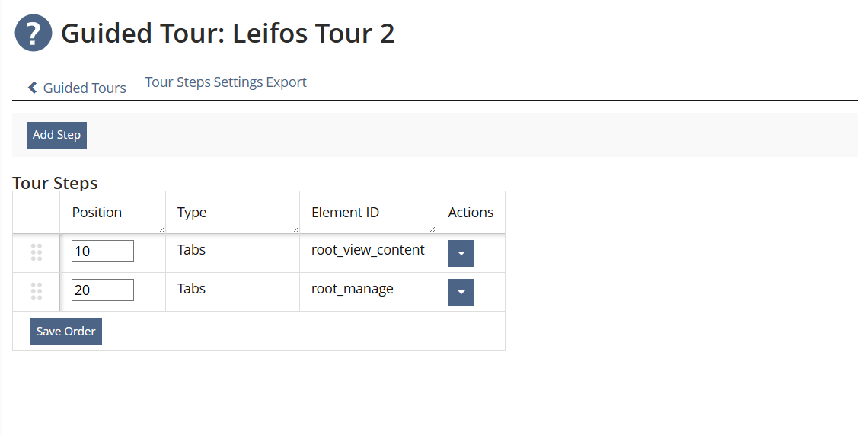Grab the drag handle for root_view_content row
868x436 pixels.
[x=37, y=252]
